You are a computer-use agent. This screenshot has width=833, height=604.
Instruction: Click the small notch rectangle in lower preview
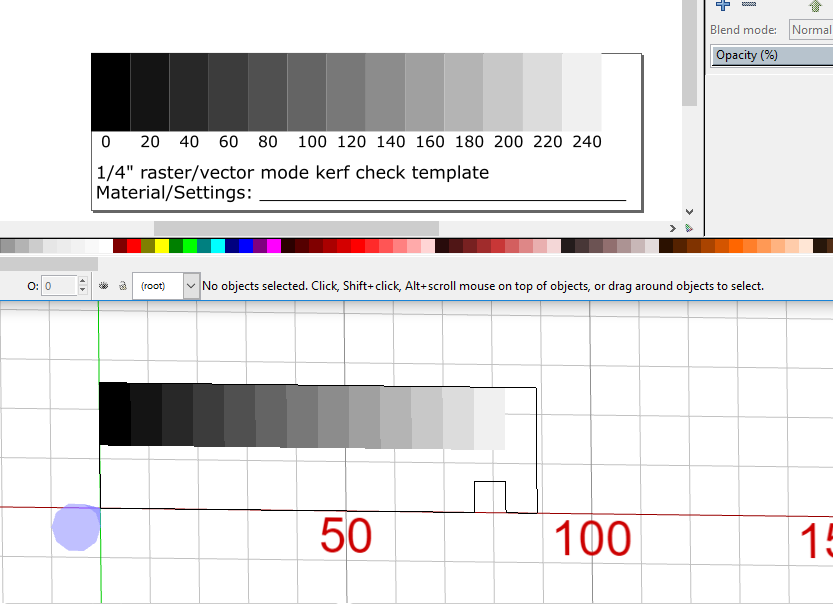pos(490,497)
